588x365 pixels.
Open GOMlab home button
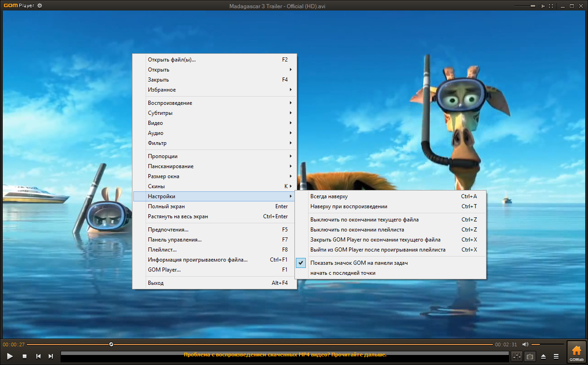577,353
